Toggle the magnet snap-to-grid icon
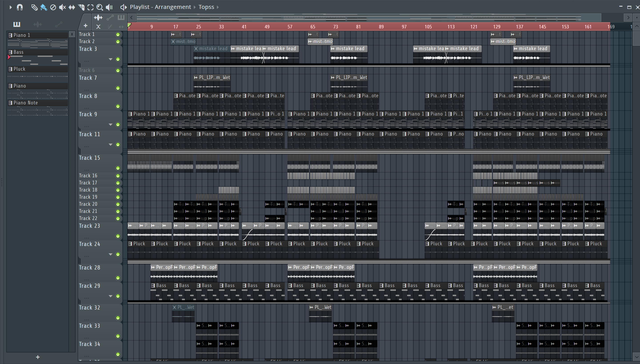Image resolution: width=640 pixels, height=364 pixels. click(x=20, y=7)
